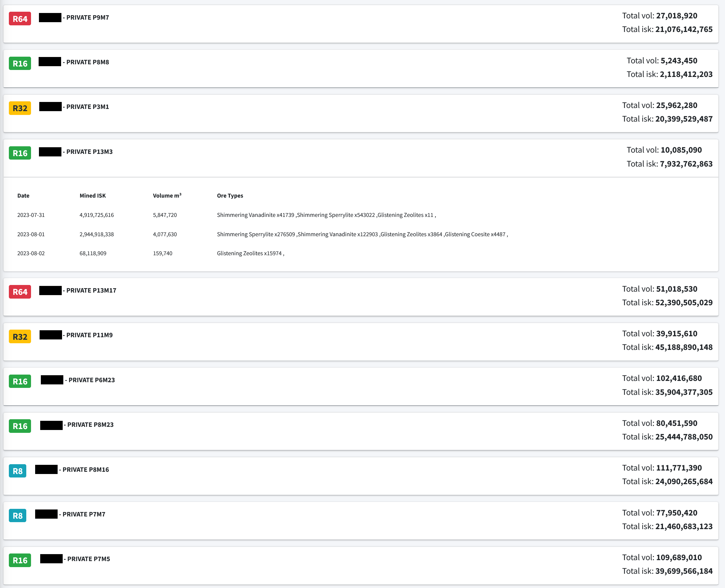Click the Mined ISK column header
This screenshot has width=725, height=588.
pos(92,195)
